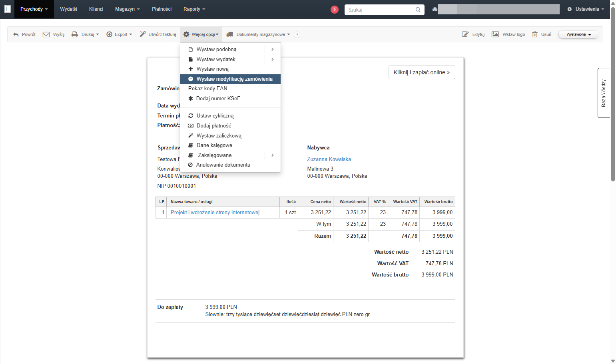Click the app logo icon

7,9
